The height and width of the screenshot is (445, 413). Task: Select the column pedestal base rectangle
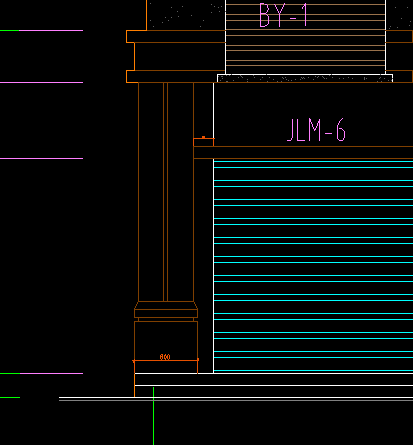coord(166,347)
